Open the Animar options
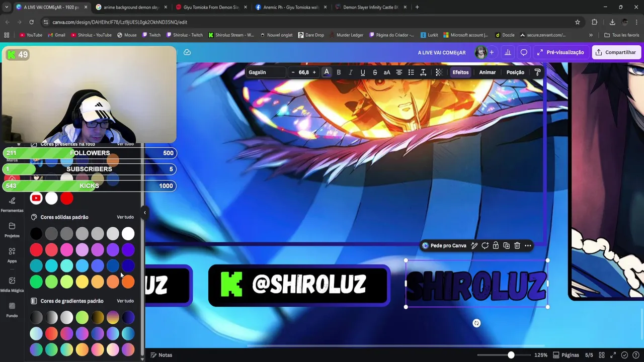644x362 pixels. point(488,72)
